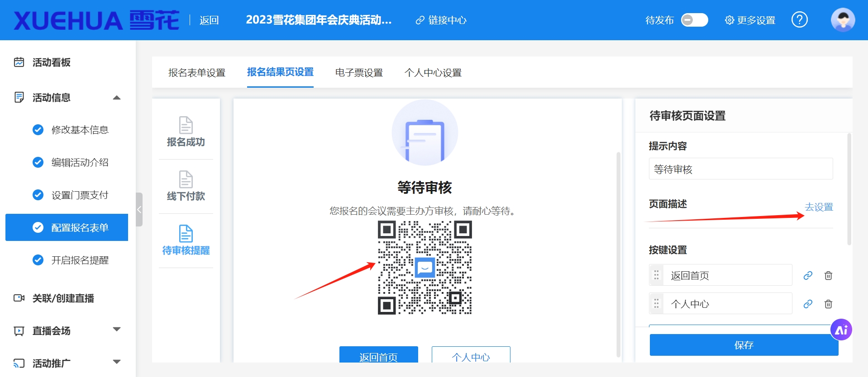
Task: Open 更多设置 gear settings
Action: point(750,20)
